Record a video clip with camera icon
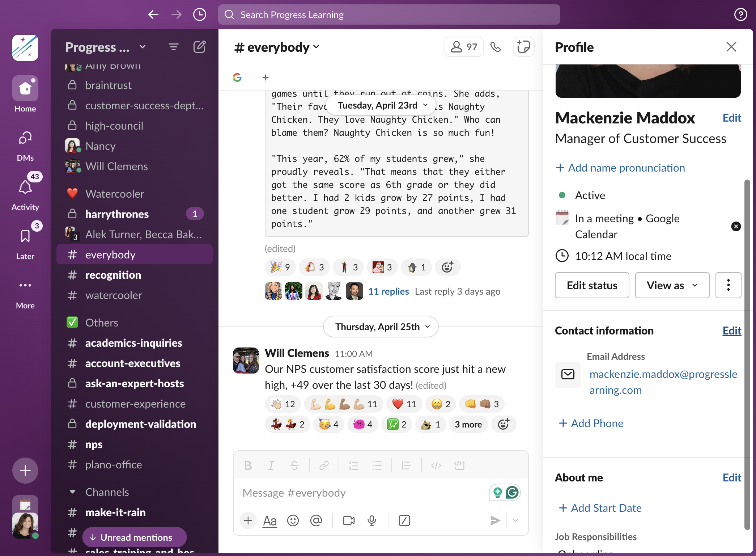 coord(349,521)
